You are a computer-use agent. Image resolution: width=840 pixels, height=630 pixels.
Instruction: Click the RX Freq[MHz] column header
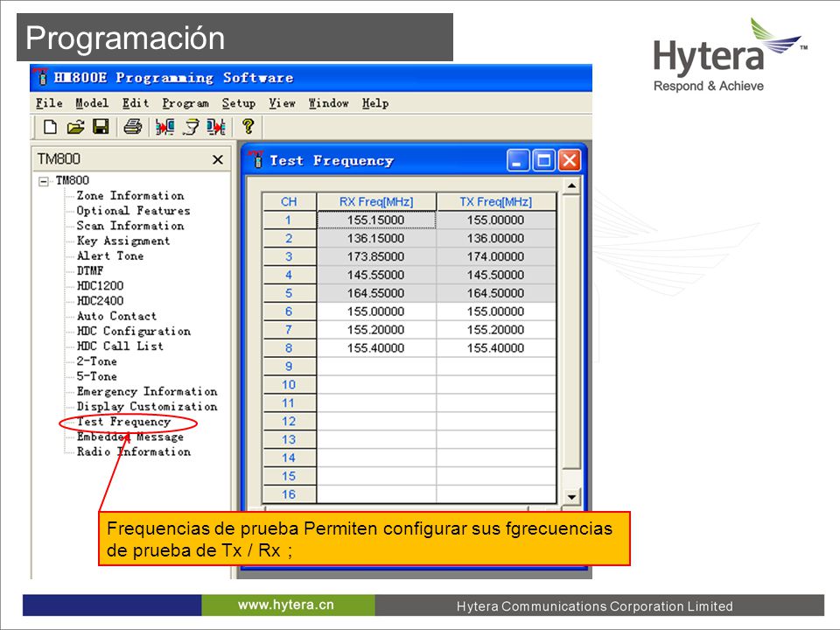376,202
